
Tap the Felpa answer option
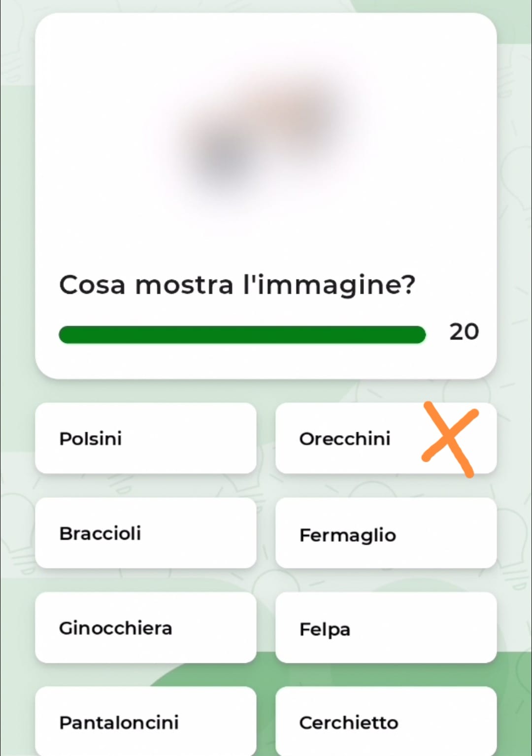(x=386, y=627)
